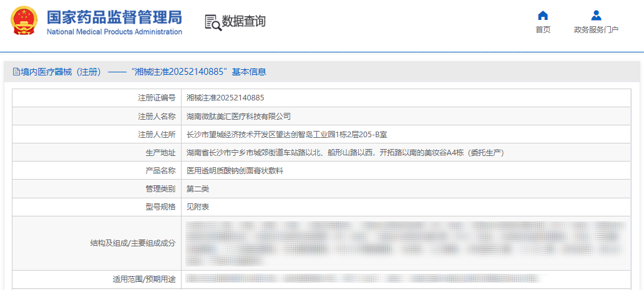Select the 注册证编号 label cell

(97, 98)
